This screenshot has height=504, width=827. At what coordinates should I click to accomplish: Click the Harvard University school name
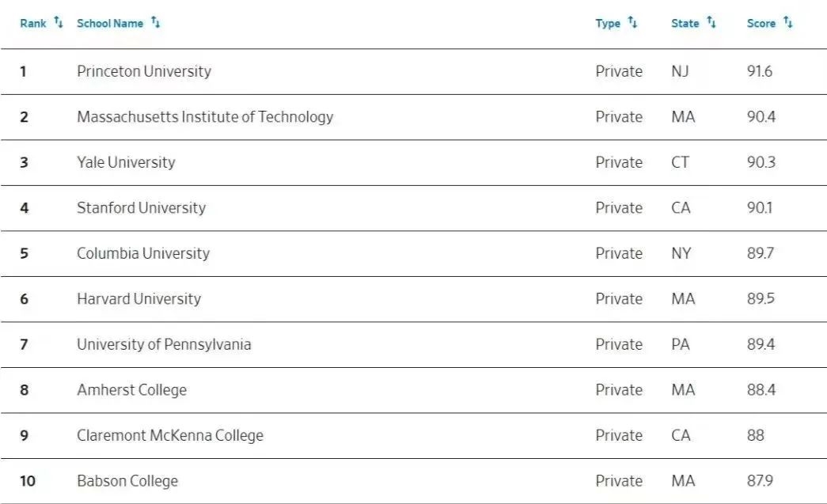139,298
